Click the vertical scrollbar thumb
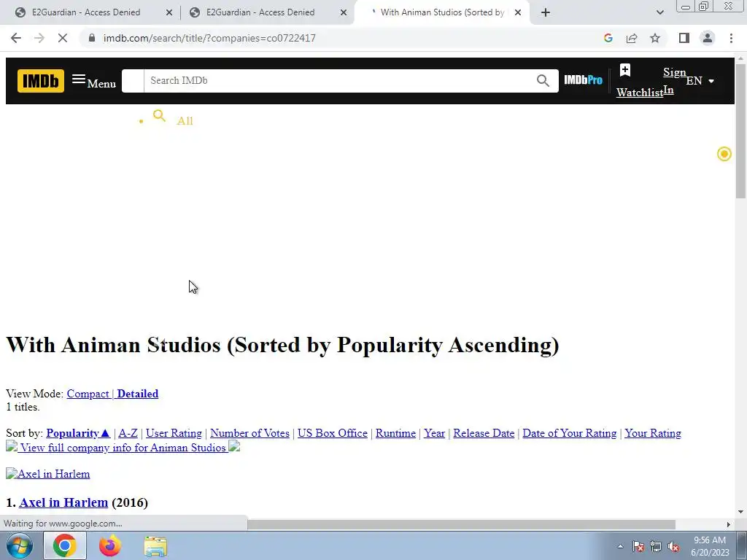Screen dimensions: 747x560 click(x=740, y=131)
